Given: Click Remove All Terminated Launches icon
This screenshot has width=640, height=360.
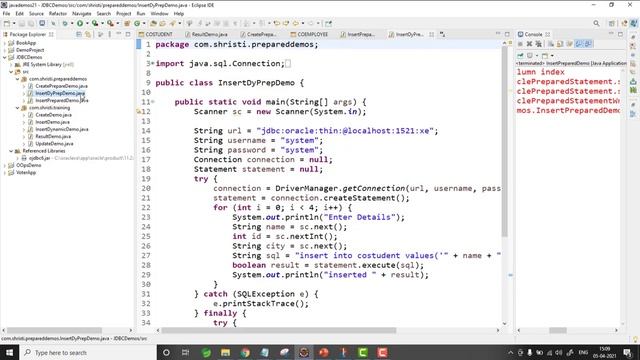Looking at the screenshot, I should tap(538, 44).
